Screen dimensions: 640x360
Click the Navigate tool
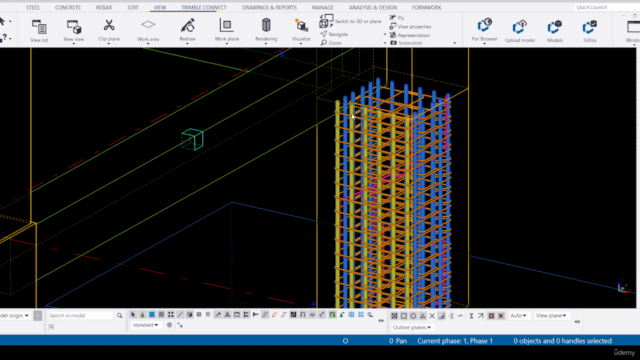point(334,34)
